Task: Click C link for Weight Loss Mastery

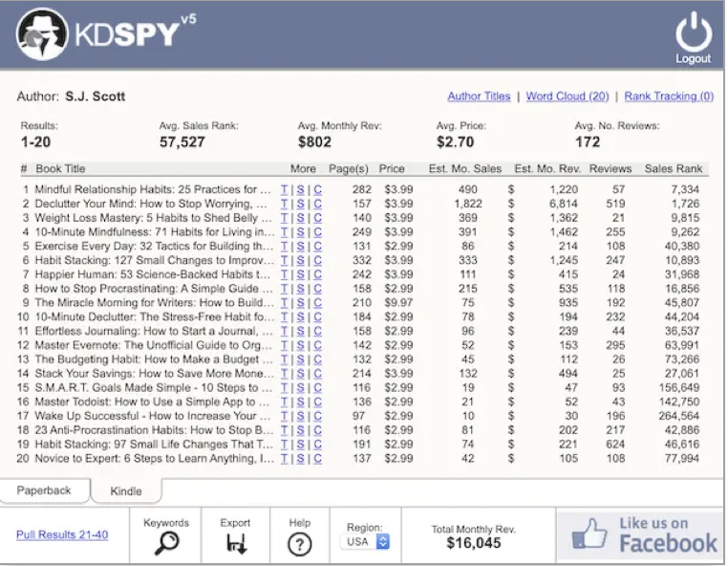Action: (317, 218)
